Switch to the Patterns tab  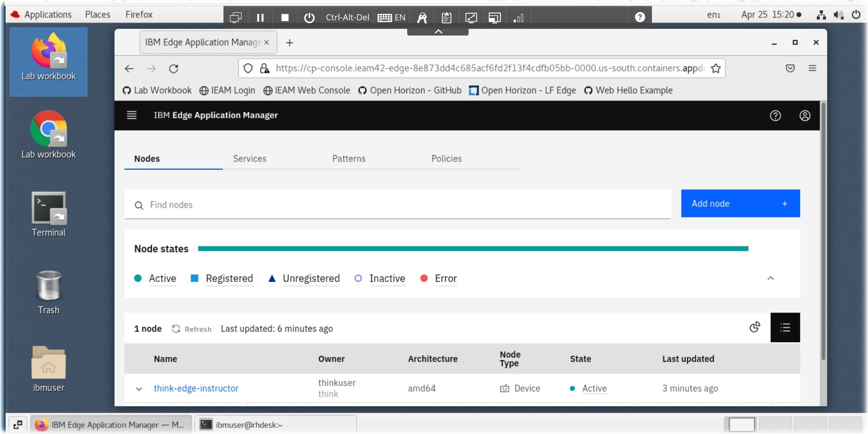[349, 158]
